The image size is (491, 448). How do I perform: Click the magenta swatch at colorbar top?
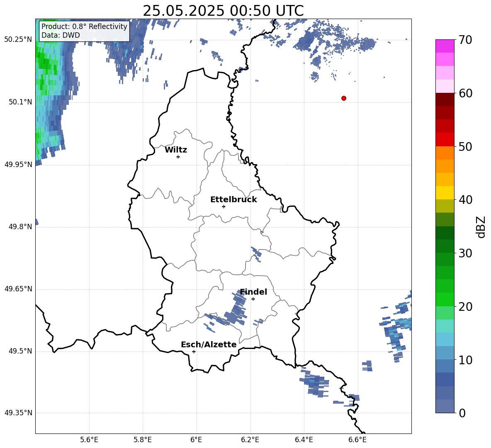click(445, 46)
